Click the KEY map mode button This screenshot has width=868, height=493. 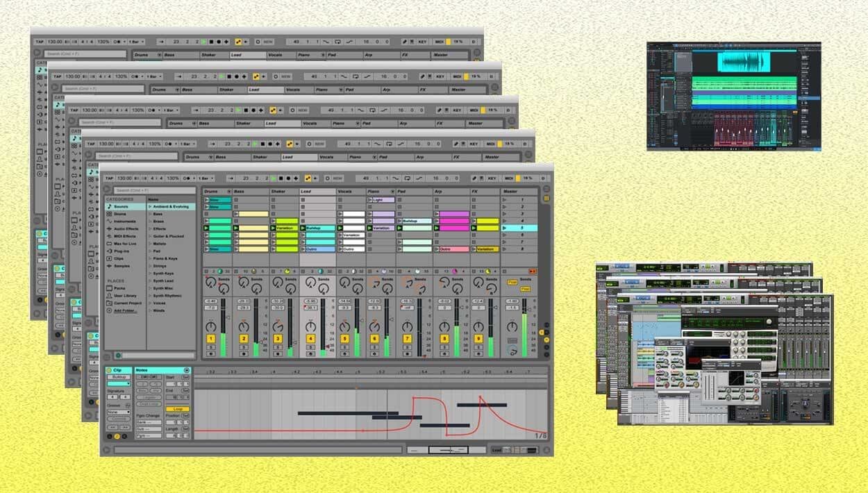tap(492, 178)
